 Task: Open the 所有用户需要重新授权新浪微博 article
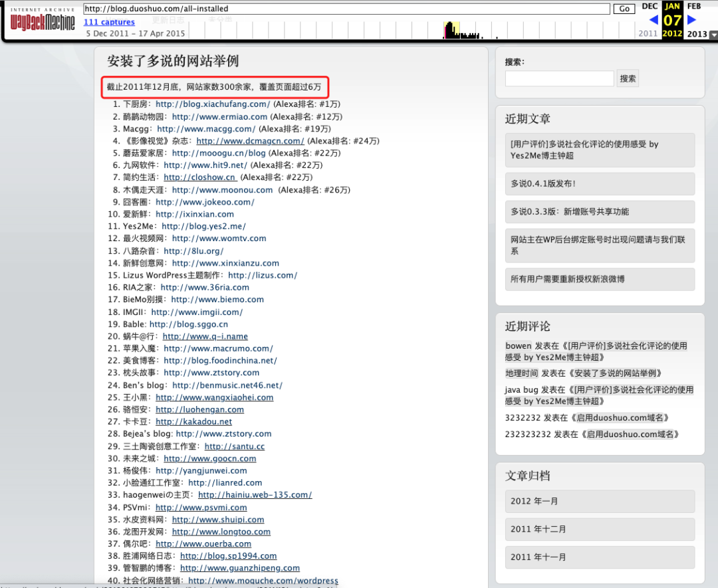tap(568, 279)
